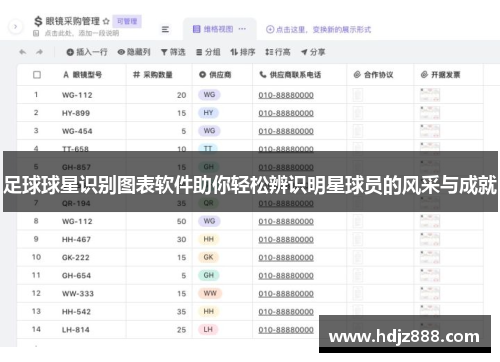The width and height of the screenshot is (500, 362).
Task: Open phone link in WG-454 row
Action: (286, 131)
